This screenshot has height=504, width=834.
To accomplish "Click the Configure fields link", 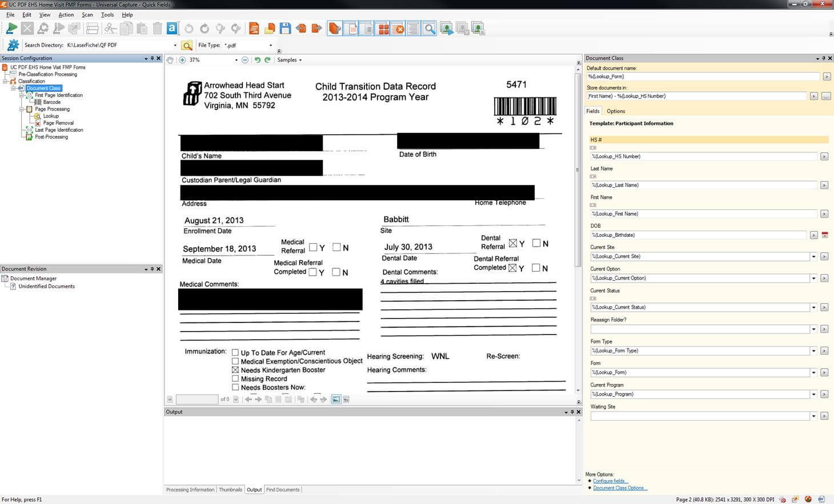I will pos(610,481).
